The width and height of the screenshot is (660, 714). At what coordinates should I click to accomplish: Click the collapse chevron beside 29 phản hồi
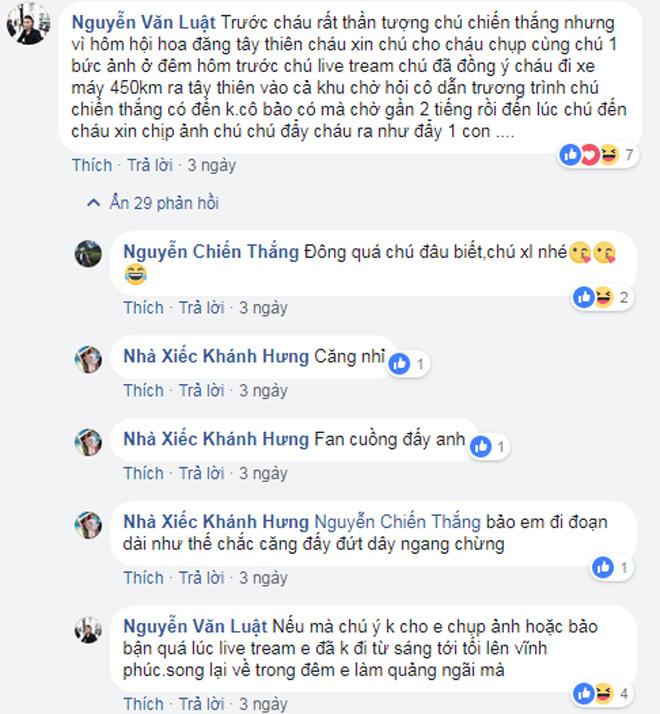93,203
